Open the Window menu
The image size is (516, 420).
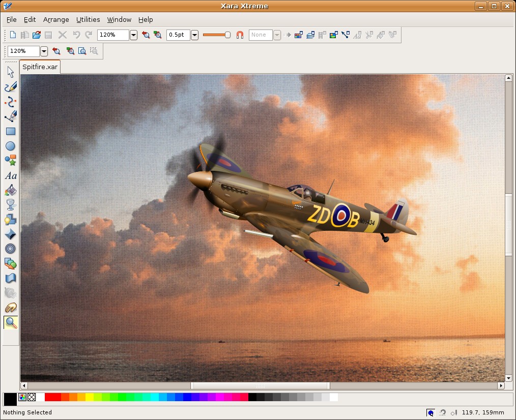(119, 20)
